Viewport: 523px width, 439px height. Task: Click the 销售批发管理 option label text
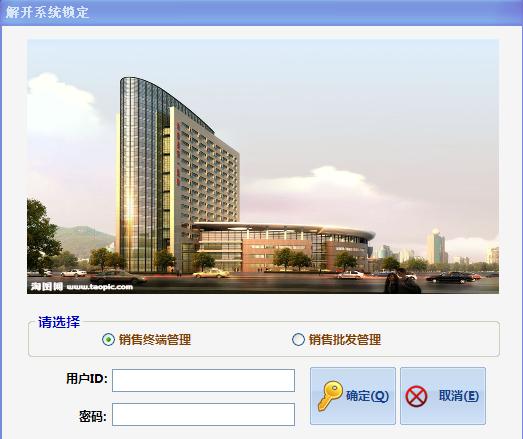(345, 340)
